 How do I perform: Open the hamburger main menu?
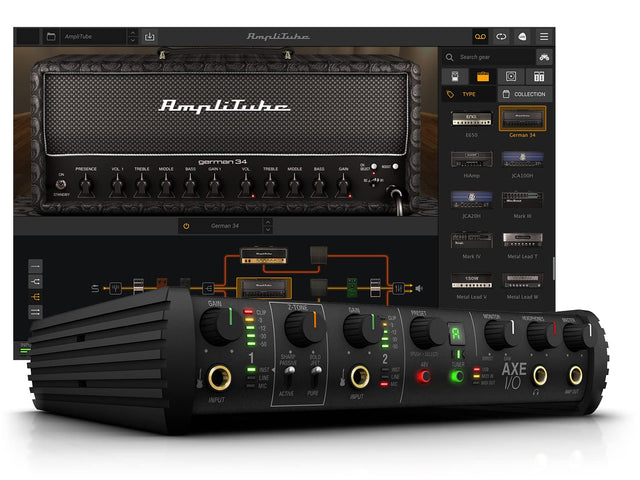[x=544, y=37]
